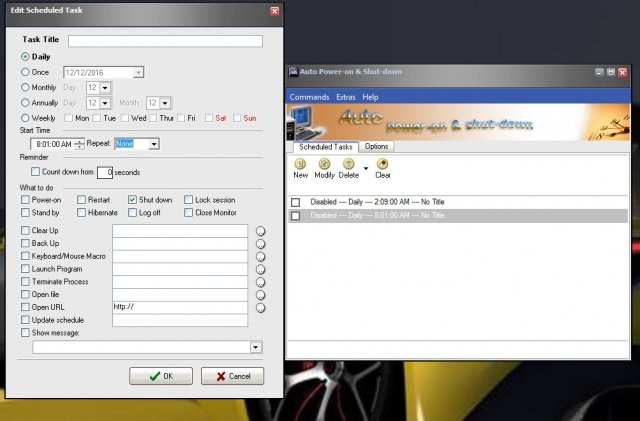Expand the Monthly Day dropdown
This screenshot has width=640, height=421.
(104, 87)
